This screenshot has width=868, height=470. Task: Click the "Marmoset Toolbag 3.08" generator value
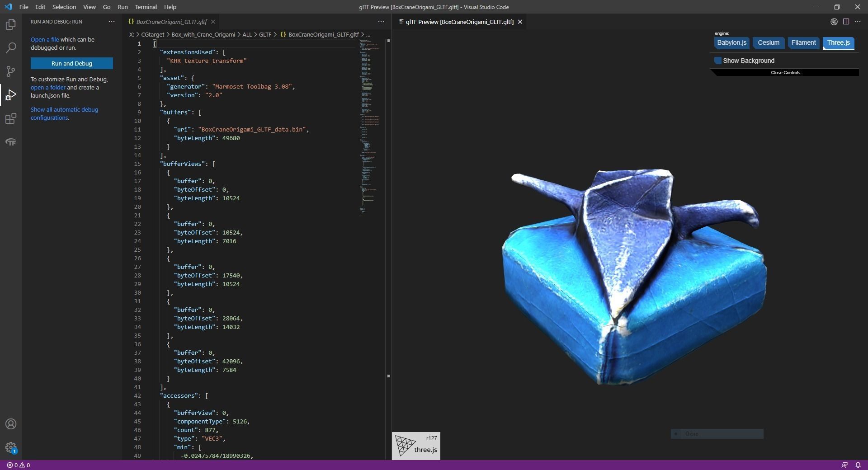point(252,86)
